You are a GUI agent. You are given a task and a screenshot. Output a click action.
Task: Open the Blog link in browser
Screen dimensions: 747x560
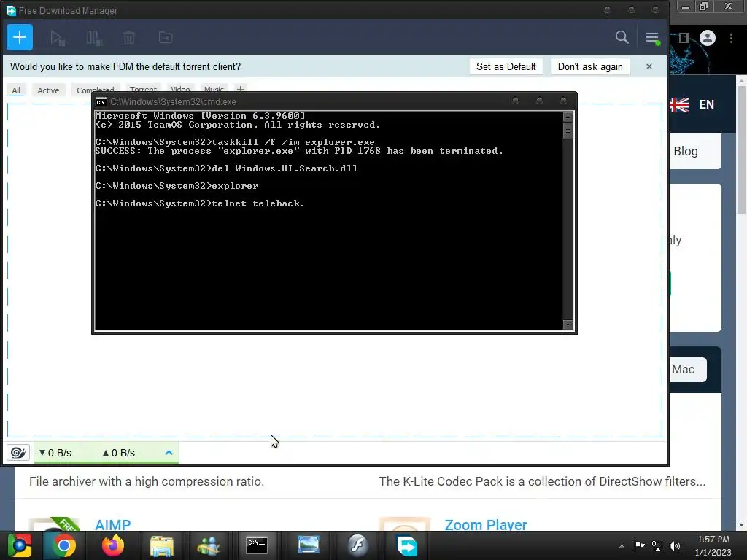(x=686, y=151)
